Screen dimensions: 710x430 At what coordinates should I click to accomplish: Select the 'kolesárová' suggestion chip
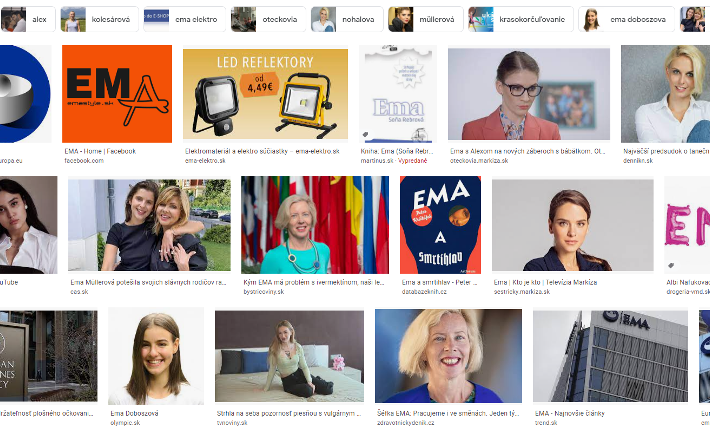point(99,19)
